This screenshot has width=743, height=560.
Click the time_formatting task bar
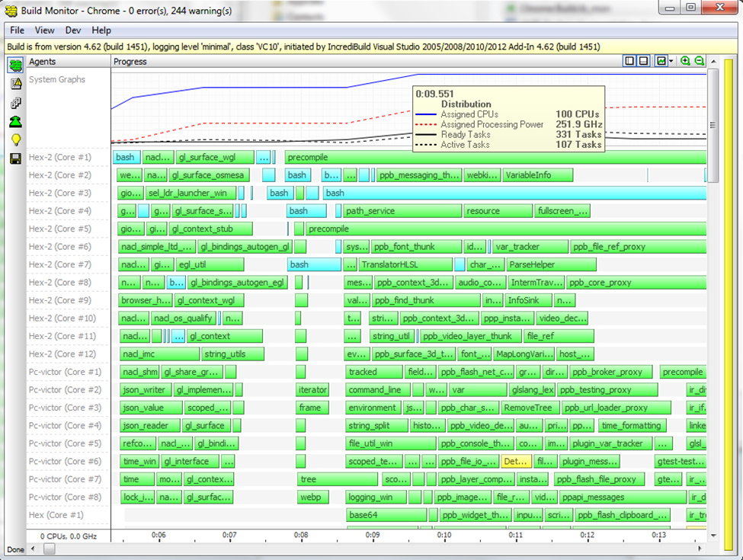632,425
